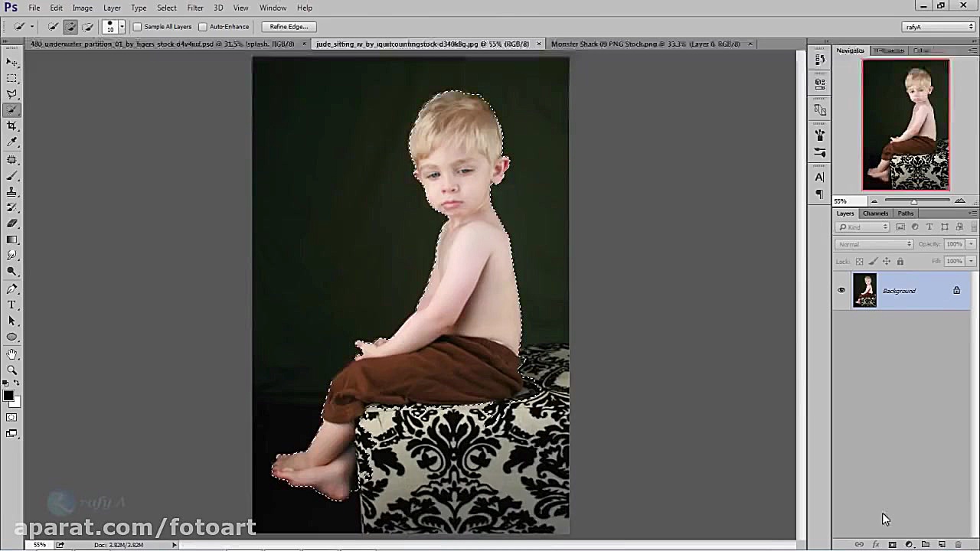
Task: Select the Pen tool
Action: click(x=12, y=289)
